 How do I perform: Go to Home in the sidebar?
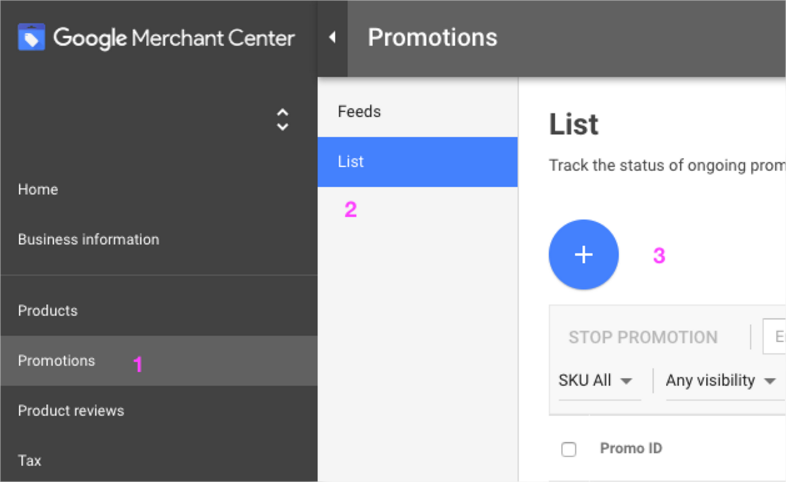click(x=38, y=189)
